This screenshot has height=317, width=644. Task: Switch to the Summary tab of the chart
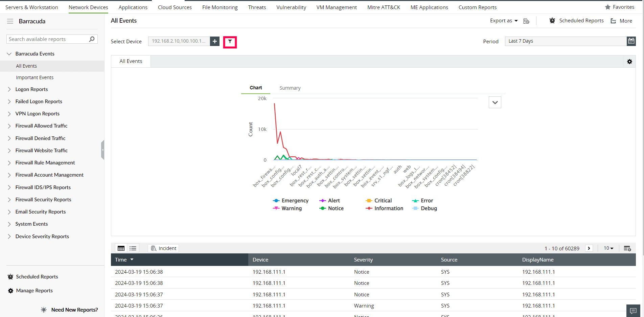pyautogui.click(x=290, y=88)
